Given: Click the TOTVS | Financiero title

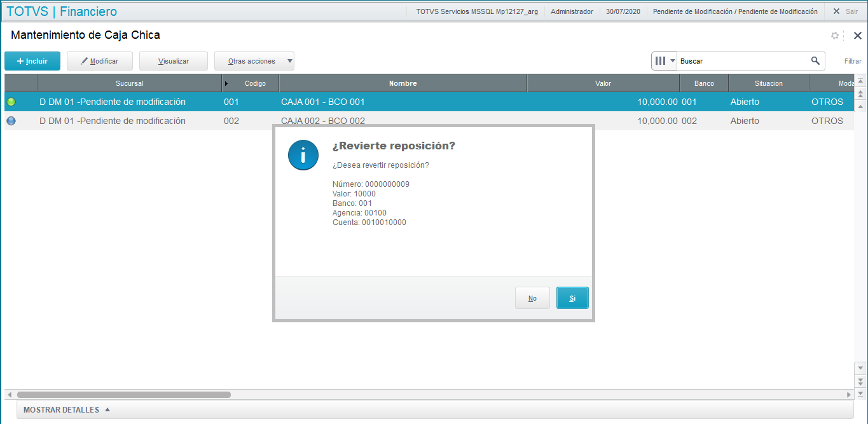Looking at the screenshot, I should [x=62, y=11].
